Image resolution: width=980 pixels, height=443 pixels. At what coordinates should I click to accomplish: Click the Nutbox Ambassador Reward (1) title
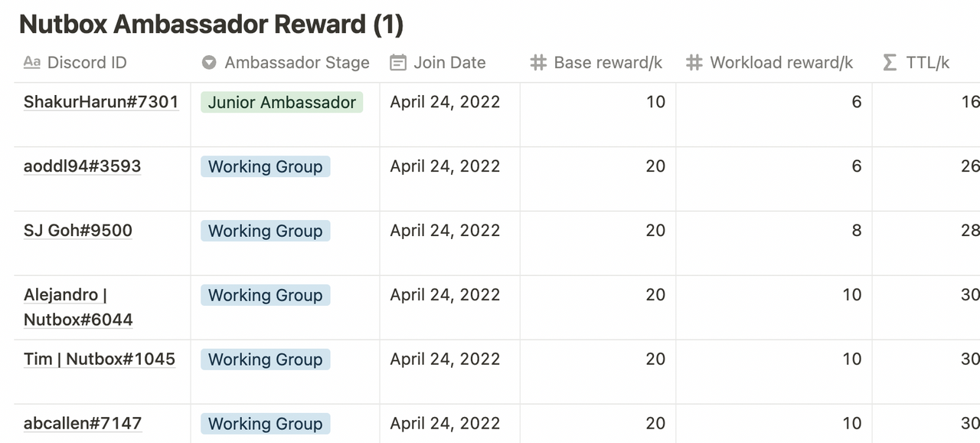[x=211, y=24]
